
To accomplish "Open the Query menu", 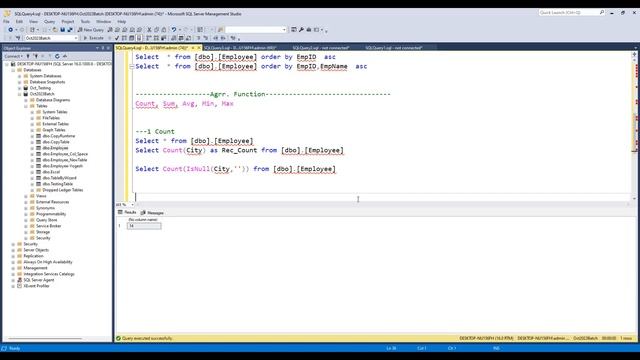I will [49, 21].
